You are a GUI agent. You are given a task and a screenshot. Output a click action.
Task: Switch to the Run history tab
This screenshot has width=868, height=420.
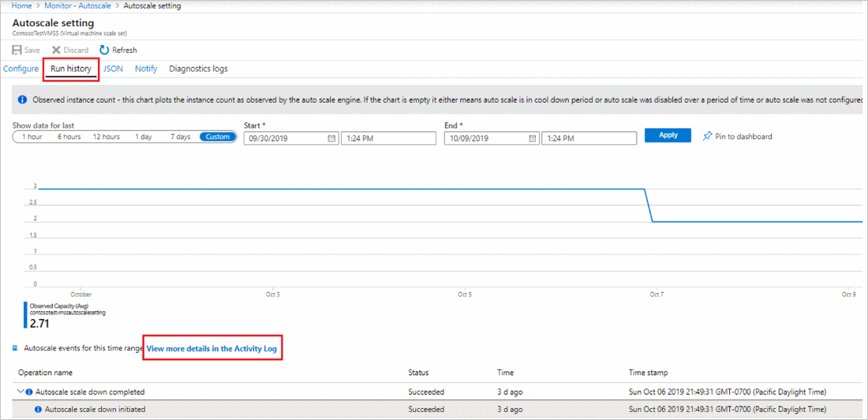click(71, 69)
